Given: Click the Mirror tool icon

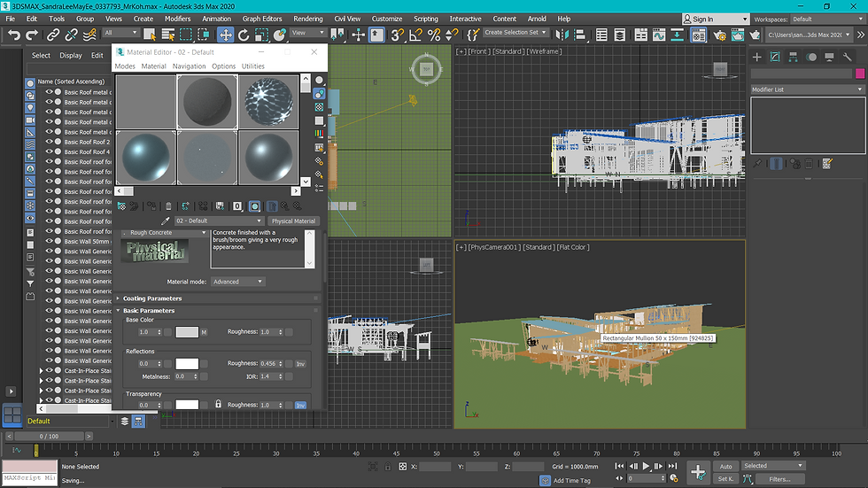Looking at the screenshot, I should coord(562,35).
